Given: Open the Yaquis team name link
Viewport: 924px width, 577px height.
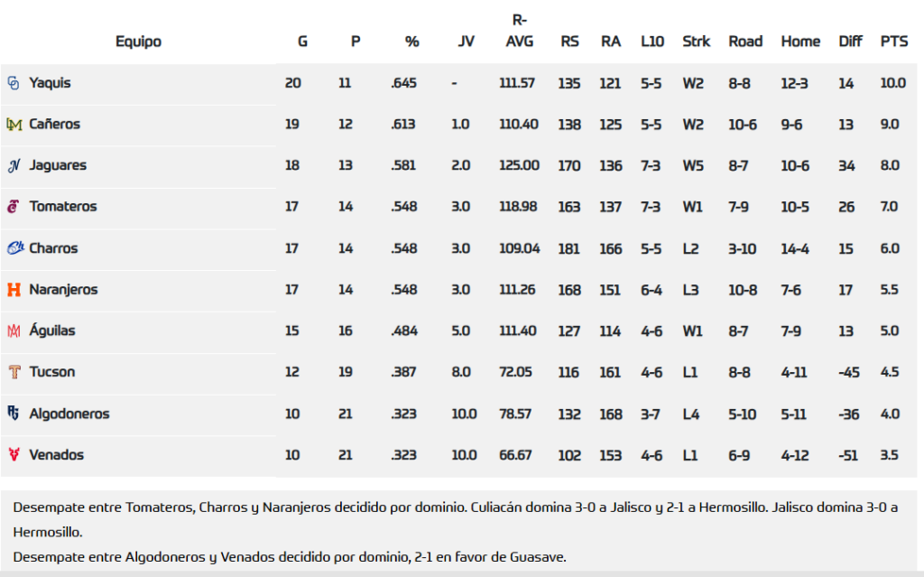Looking at the screenshot, I should [50, 83].
